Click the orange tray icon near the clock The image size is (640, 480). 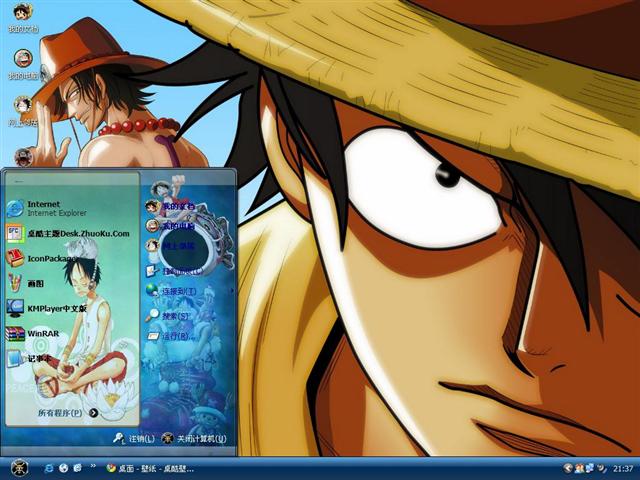(x=579, y=468)
